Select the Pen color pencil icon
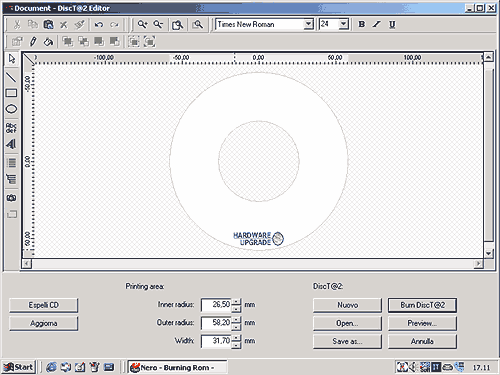 (x=33, y=42)
